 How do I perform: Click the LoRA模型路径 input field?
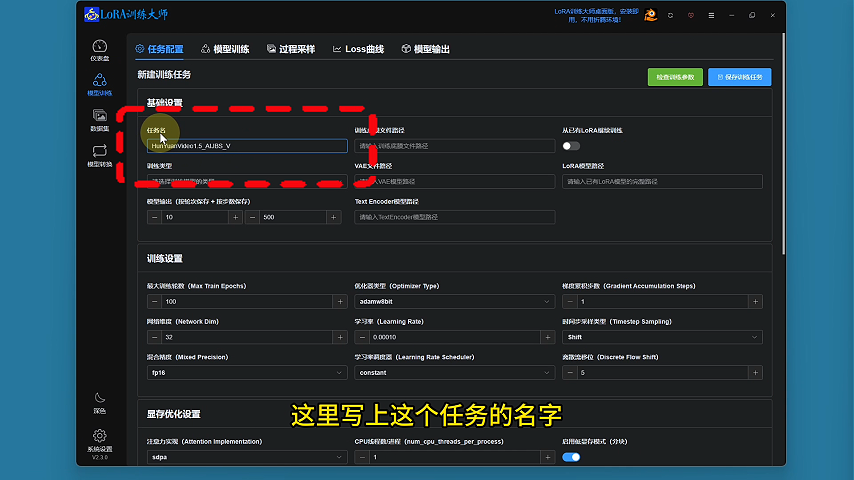click(x=662, y=181)
